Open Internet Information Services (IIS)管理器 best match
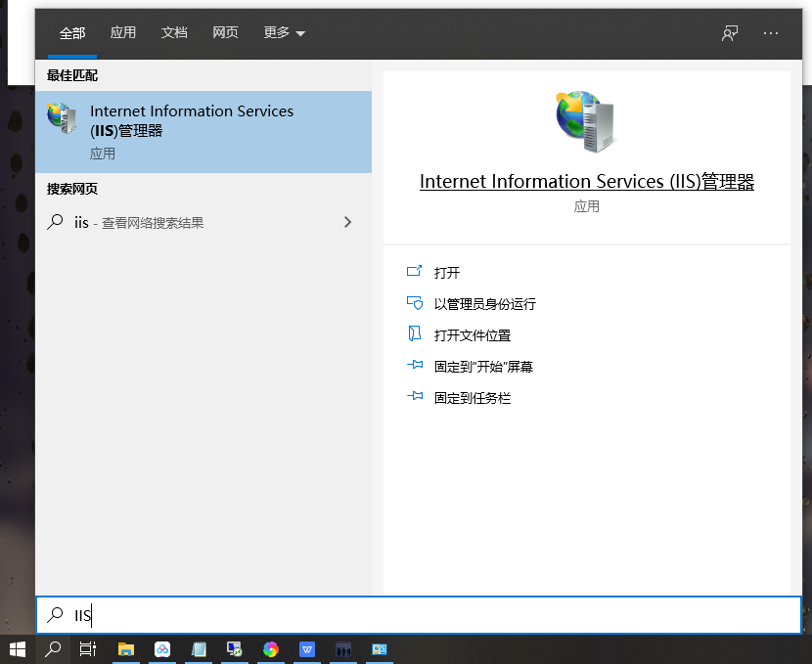The image size is (812, 664). click(x=203, y=132)
